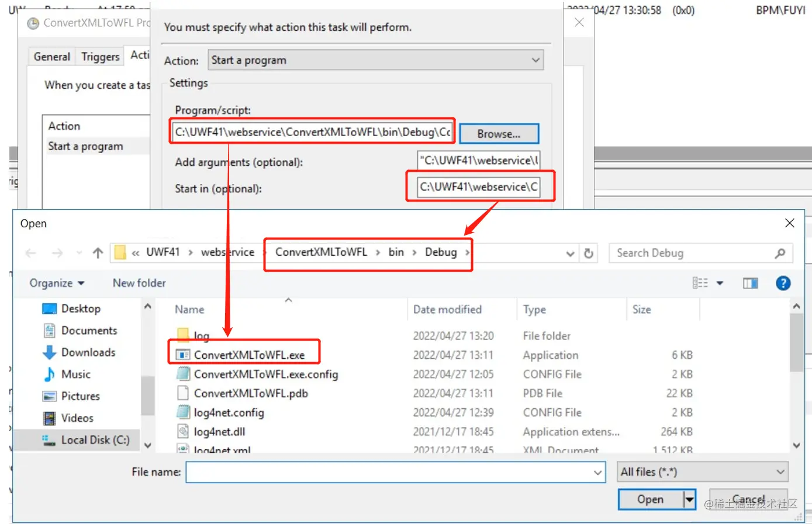
Task: Click ConvertXMLToWFL in breadcrumb path
Action: click(321, 252)
